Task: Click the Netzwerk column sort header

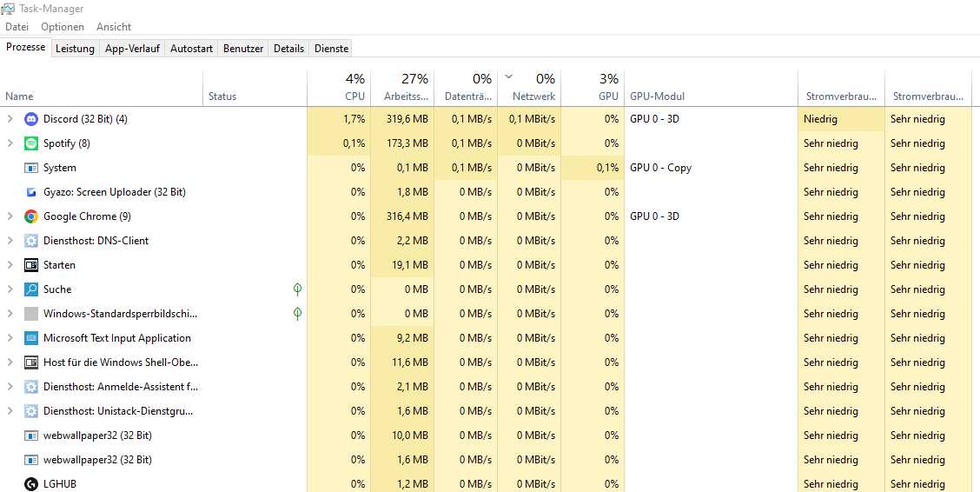Action: pyautogui.click(x=529, y=88)
